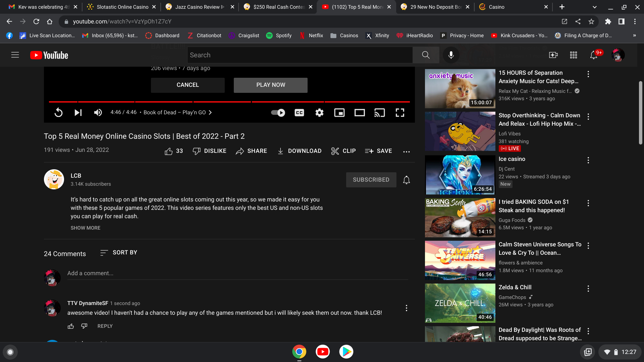The width and height of the screenshot is (644, 362).
Task: Reload the page
Action: pos(36,21)
